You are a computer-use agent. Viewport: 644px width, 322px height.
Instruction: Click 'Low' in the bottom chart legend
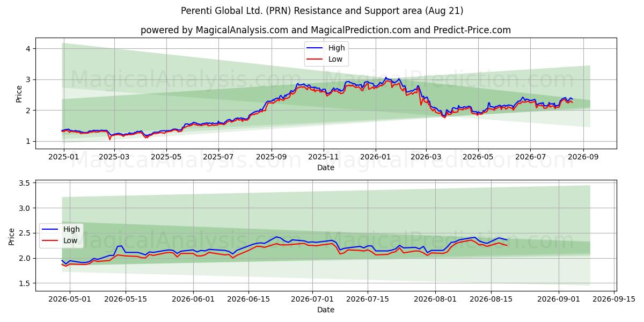[70, 241]
